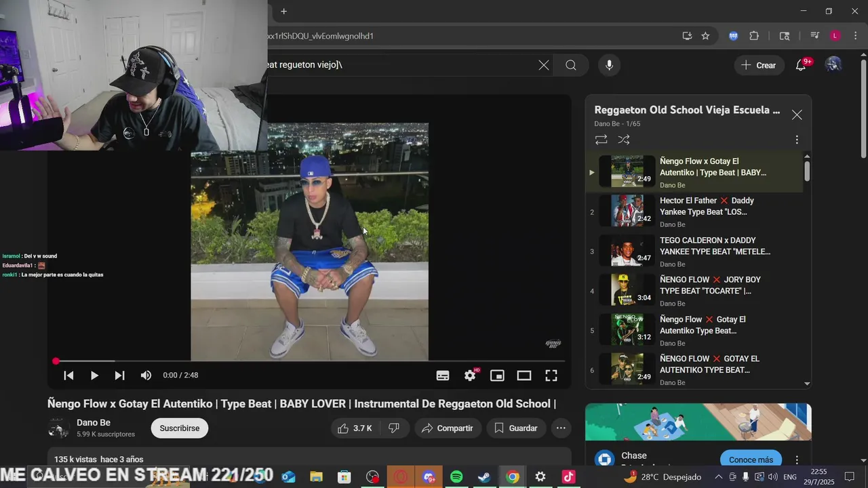The image size is (868, 488).
Task: Share the video via Compartir
Action: tap(447, 428)
